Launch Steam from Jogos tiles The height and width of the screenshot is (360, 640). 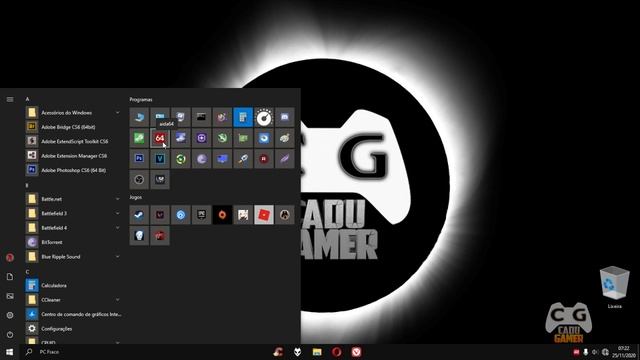139,215
